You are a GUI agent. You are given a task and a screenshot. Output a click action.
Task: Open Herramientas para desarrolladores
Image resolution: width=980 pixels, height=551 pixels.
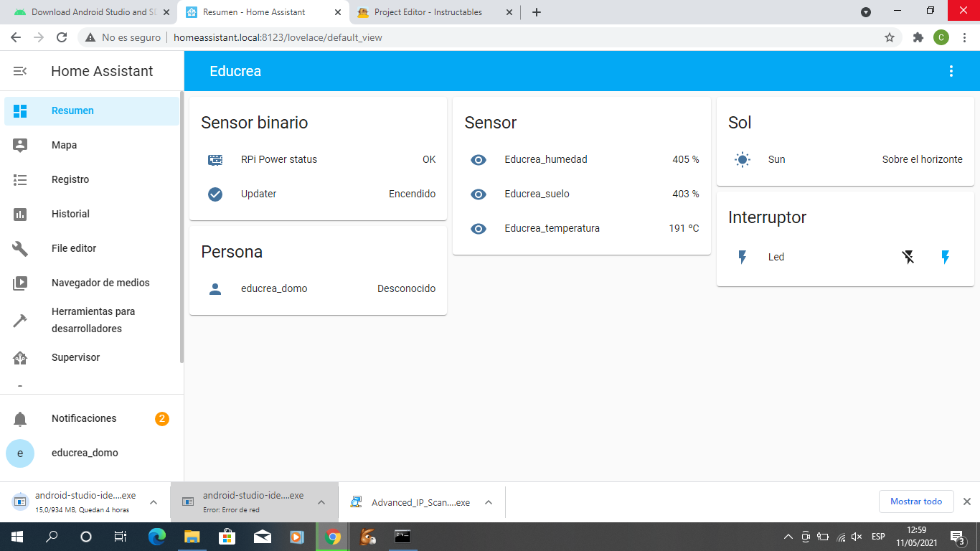pyautogui.click(x=92, y=320)
